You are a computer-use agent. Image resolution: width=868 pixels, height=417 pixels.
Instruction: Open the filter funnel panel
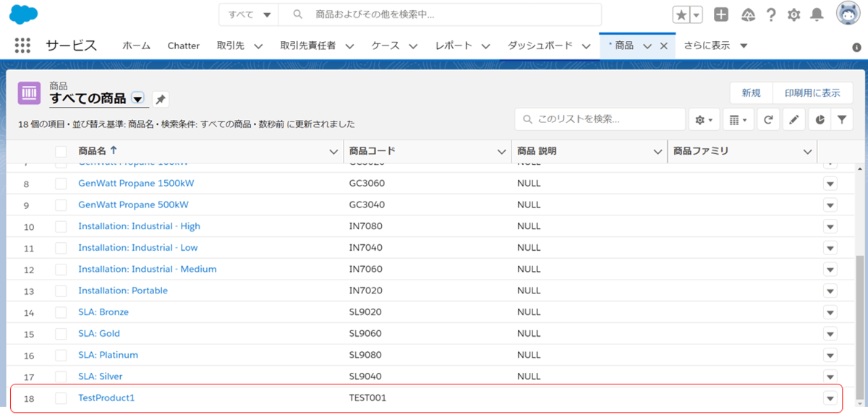[x=842, y=120]
